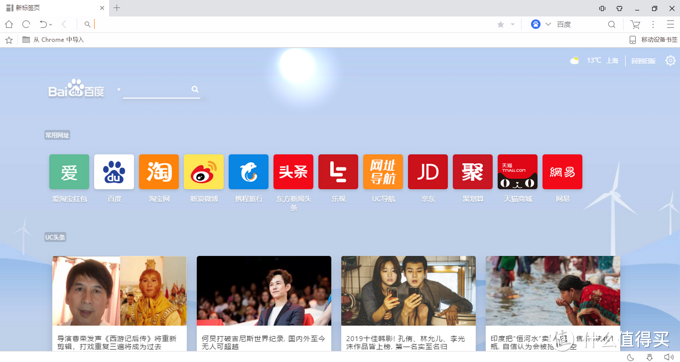Read headline 导演春荣发声《西游记后传》
Image resolution: width=680 pixels, height=362 pixels.
tap(117, 342)
